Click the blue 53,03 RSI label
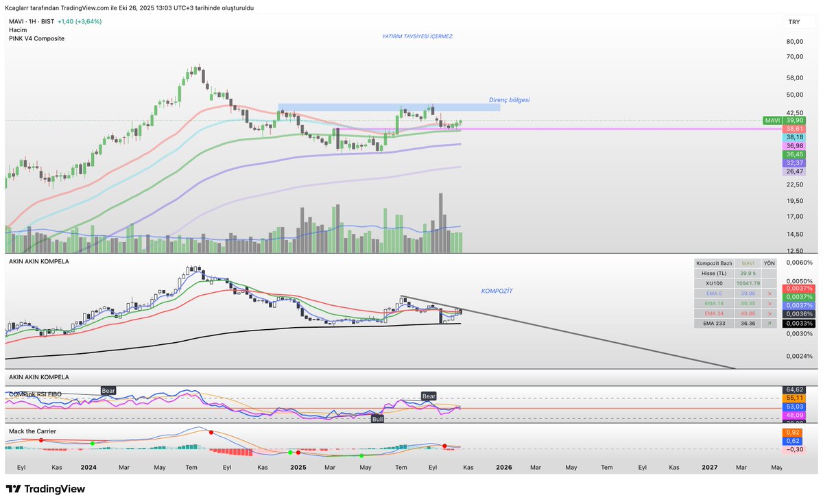Image resolution: width=823 pixels, height=504 pixels. (794, 407)
